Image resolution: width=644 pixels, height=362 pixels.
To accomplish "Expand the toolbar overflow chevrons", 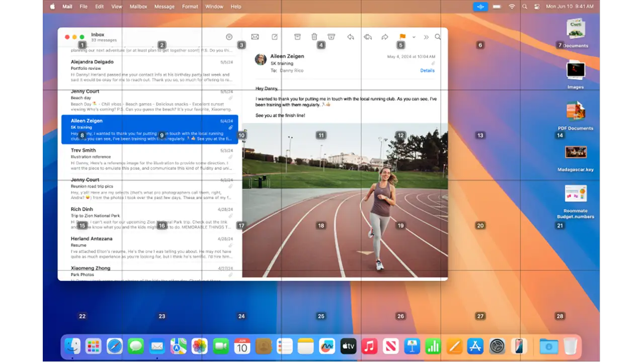I will tap(426, 37).
